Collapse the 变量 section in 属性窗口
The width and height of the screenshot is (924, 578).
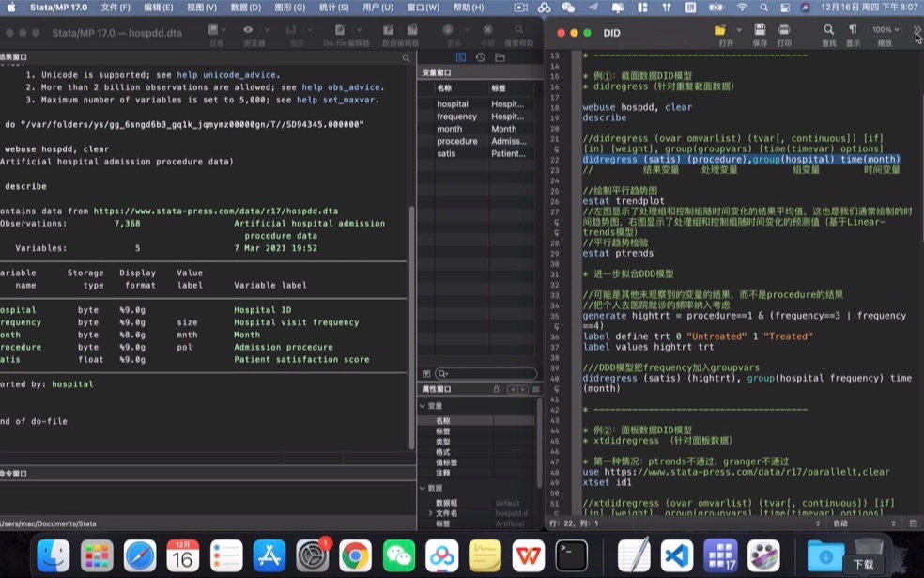click(x=422, y=406)
